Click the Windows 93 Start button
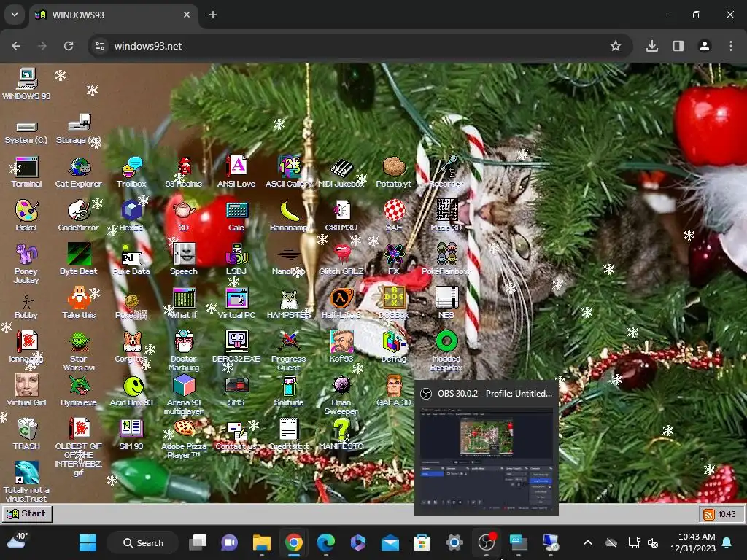This screenshot has height=560, width=747. [27, 514]
